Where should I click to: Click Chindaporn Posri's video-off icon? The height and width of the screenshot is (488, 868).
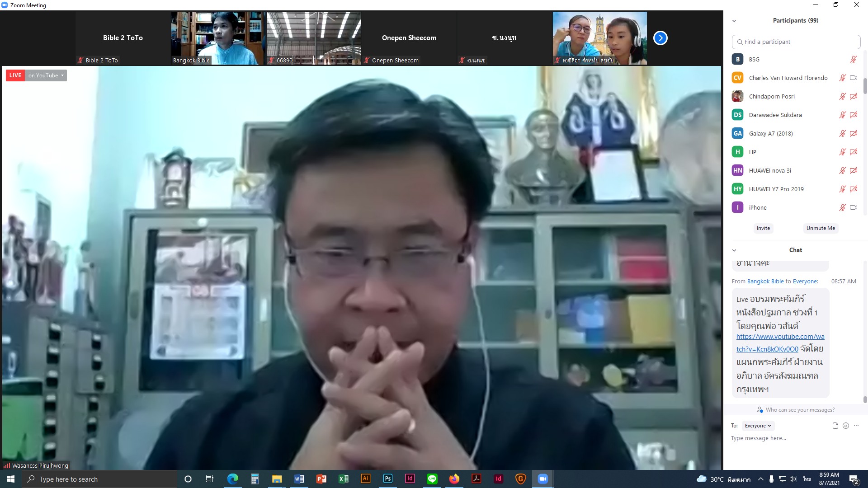(854, 96)
